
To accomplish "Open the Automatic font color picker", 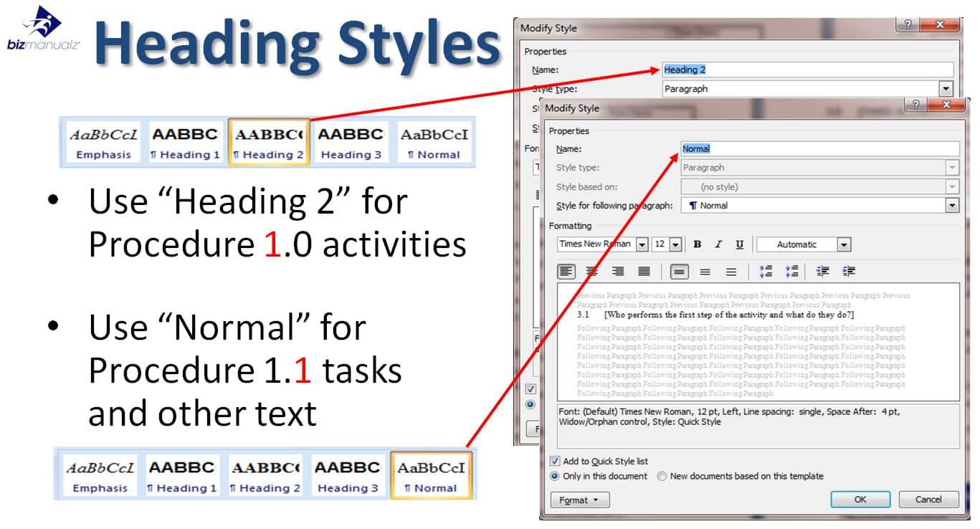I will tap(844, 244).
